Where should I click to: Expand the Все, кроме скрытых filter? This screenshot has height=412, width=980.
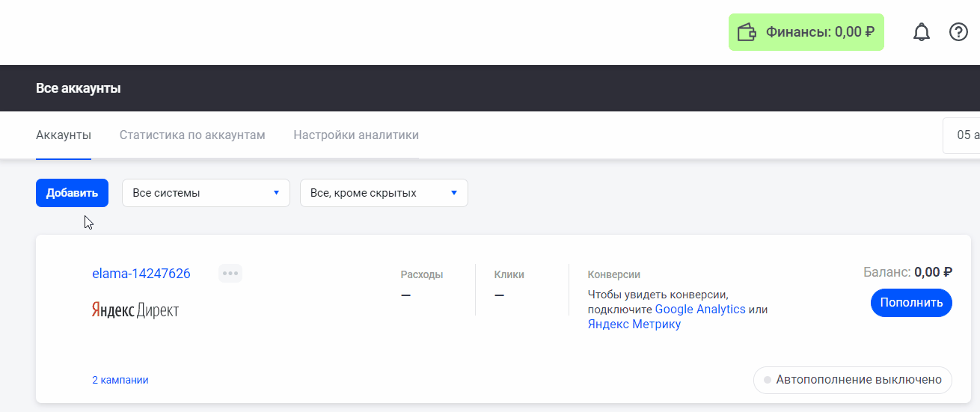click(384, 193)
